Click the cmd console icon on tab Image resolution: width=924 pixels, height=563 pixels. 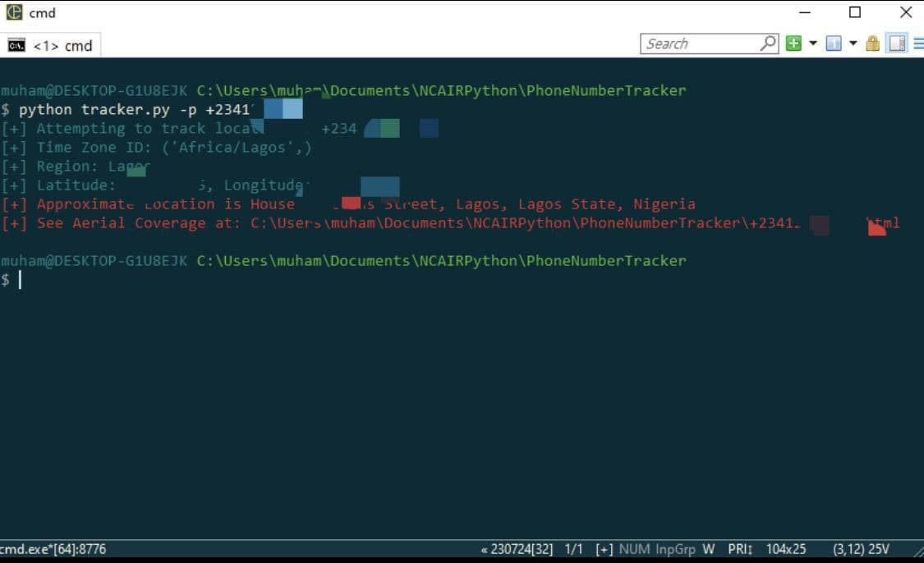16,46
